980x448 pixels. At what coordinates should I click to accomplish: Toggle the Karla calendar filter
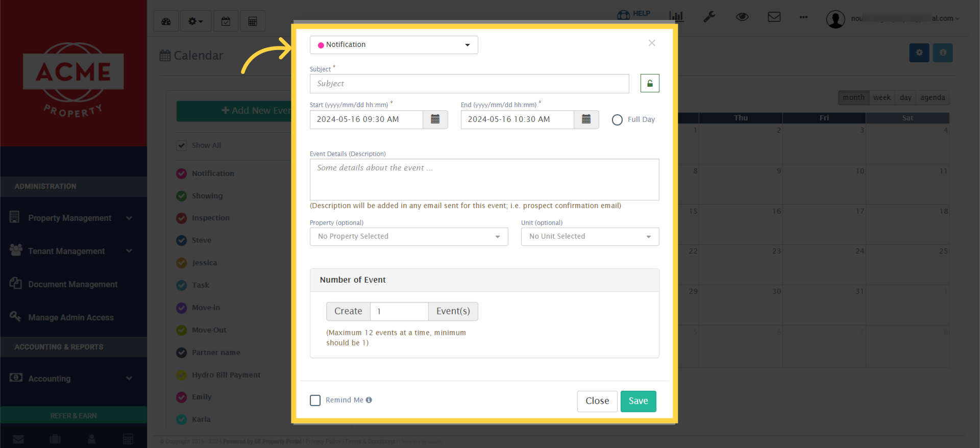pyautogui.click(x=182, y=419)
